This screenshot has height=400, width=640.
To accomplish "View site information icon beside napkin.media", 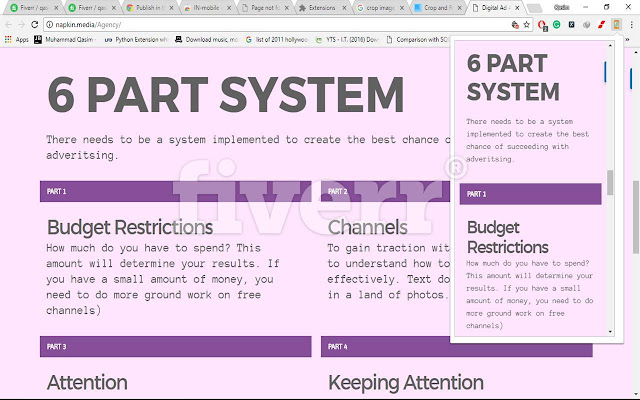I will pyautogui.click(x=49, y=25).
